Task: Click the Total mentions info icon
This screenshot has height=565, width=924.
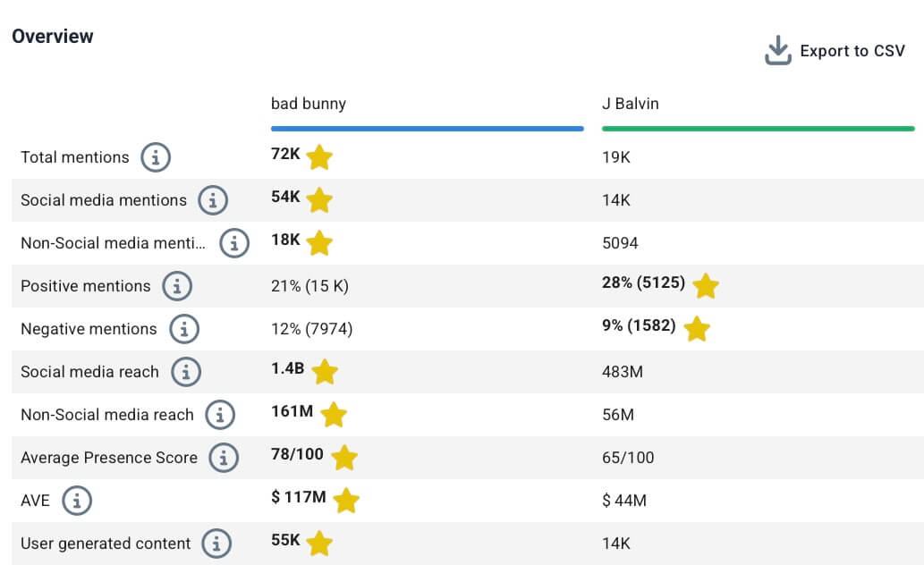Action: [x=157, y=157]
